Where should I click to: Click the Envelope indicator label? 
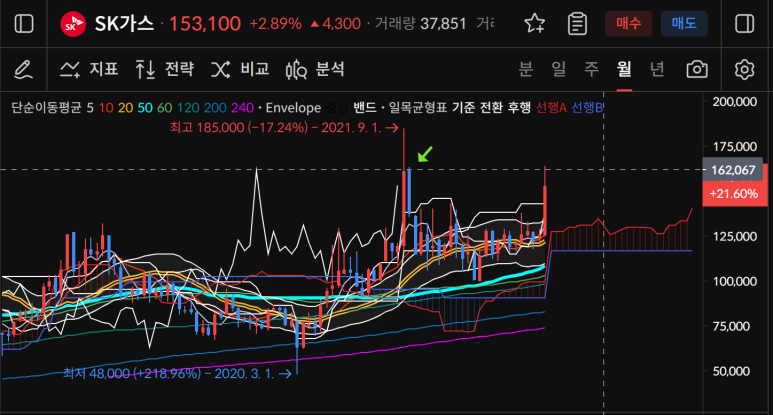pyautogui.click(x=293, y=107)
